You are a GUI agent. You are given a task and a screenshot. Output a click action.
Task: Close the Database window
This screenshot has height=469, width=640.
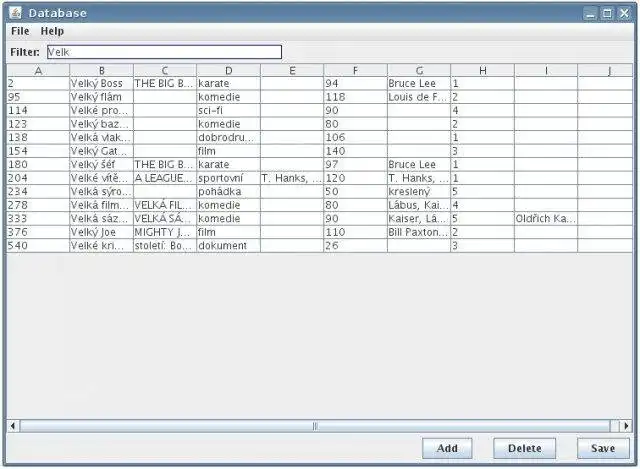(x=624, y=13)
